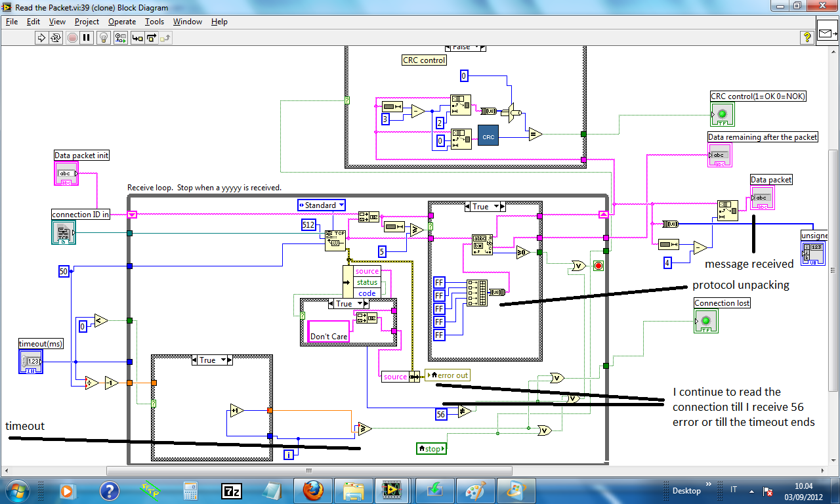Viewport: 840px width, 504px height.
Task: Click the Don't Care string constant
Action: point(329,333)
